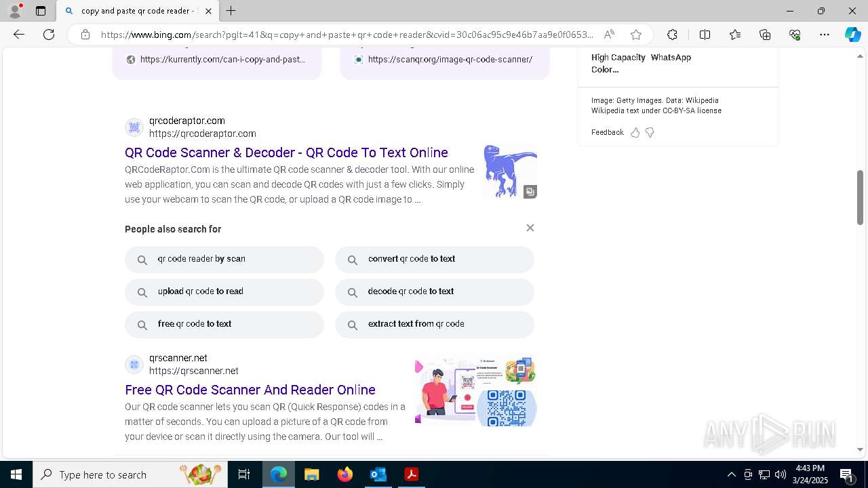
Task: Search for decode qr code to text
Action: coord(435,292)
